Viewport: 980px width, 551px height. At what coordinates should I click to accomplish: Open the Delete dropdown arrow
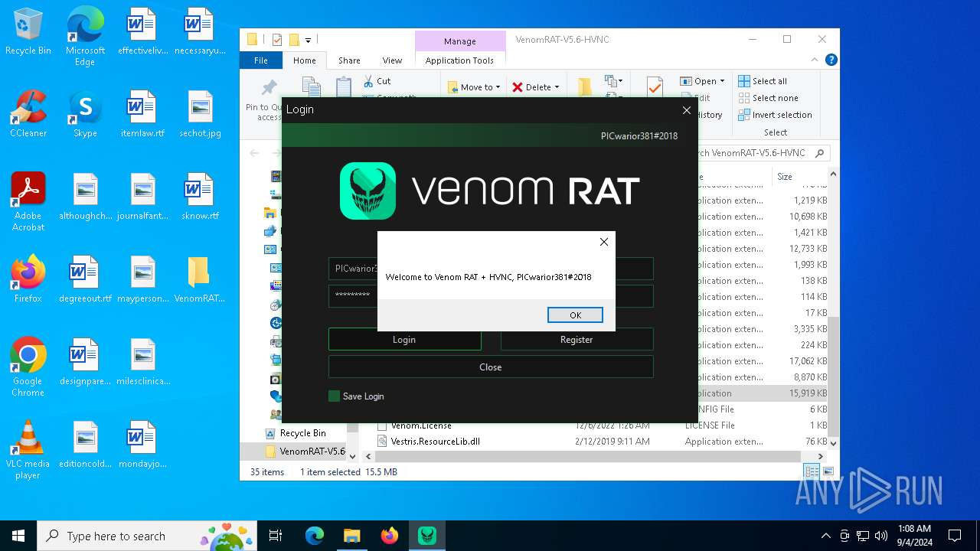[x=557, y=87]
